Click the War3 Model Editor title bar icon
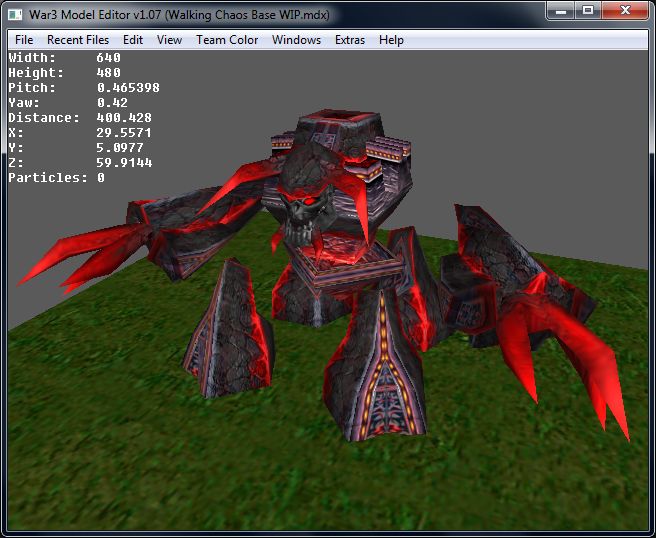Image resolution: width=656 pixels, height=538 pixels. coord(15,15)
